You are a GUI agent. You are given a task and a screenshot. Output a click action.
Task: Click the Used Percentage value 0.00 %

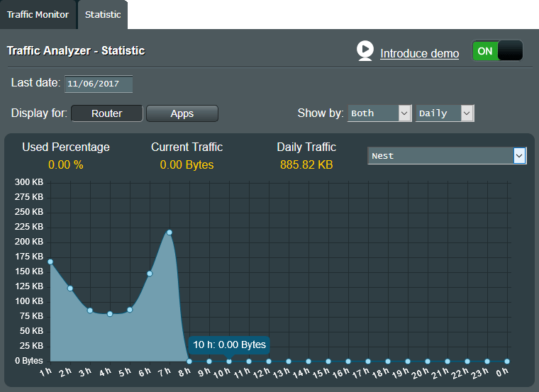66,165
